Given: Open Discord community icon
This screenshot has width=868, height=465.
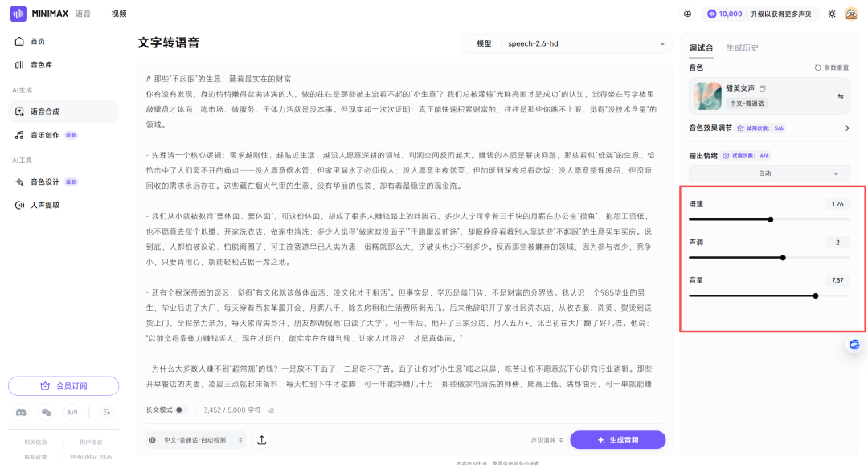Looking at the screenshot, I should pyautogui.click(x=21, y=413).
